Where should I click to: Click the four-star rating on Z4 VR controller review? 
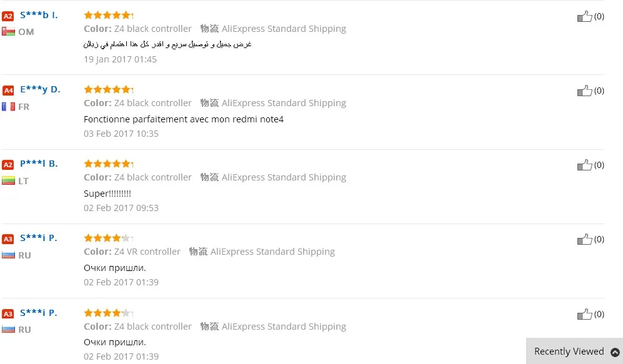pyautogui.click(x=109, y=238)
